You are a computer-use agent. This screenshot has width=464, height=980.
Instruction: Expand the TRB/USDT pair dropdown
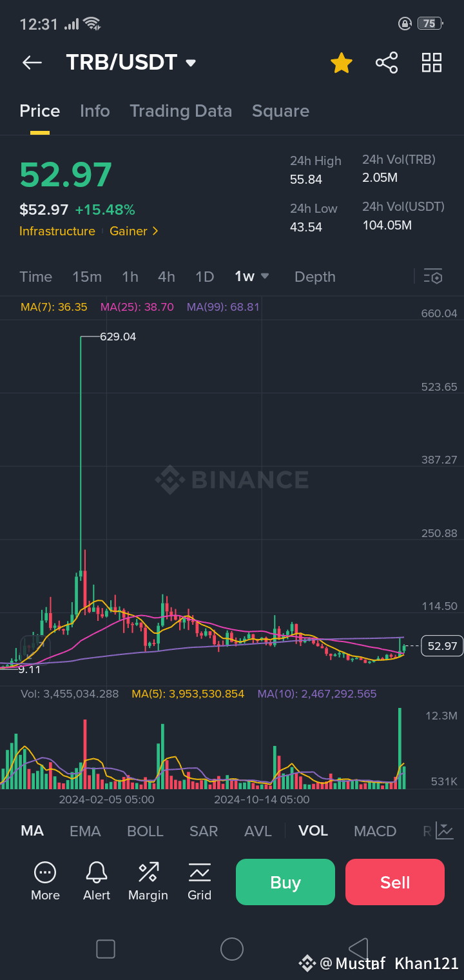[190, 63]
